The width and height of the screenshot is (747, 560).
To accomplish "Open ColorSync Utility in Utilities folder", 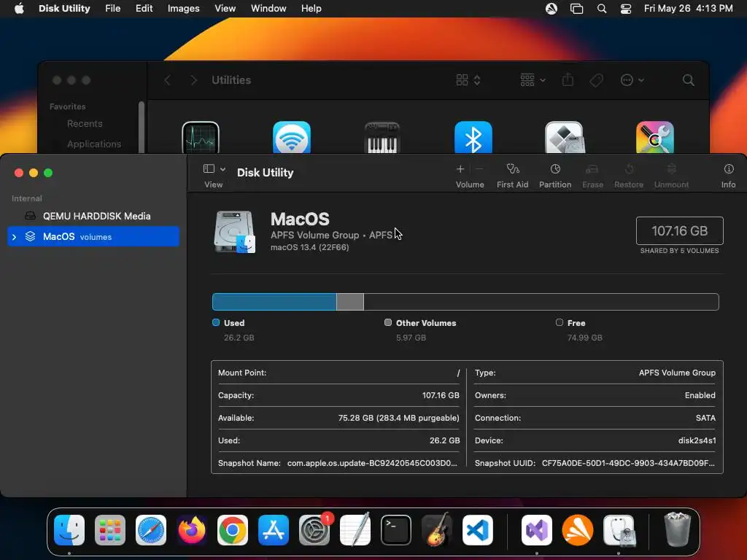I will tap(654, 138).
